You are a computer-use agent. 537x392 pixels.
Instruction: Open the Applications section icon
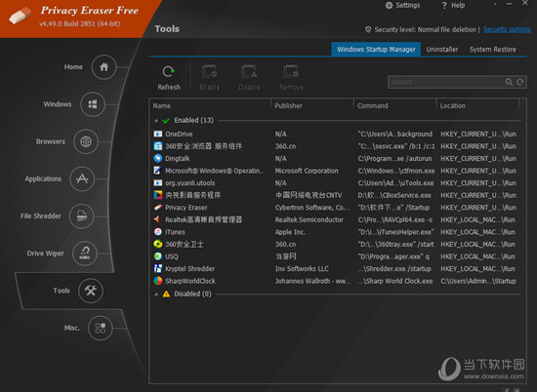tap(82, 178)
